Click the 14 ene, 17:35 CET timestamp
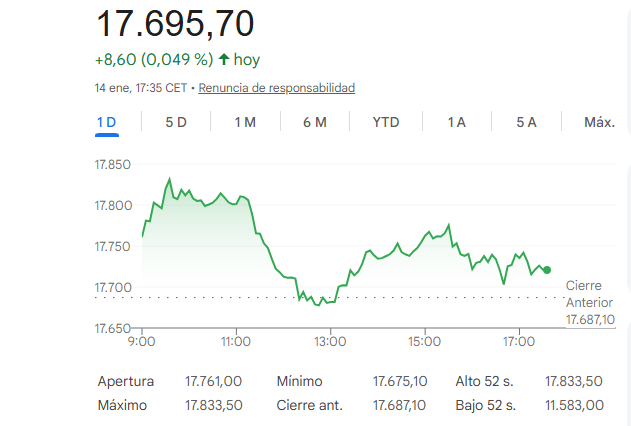 tap(140, 88)
